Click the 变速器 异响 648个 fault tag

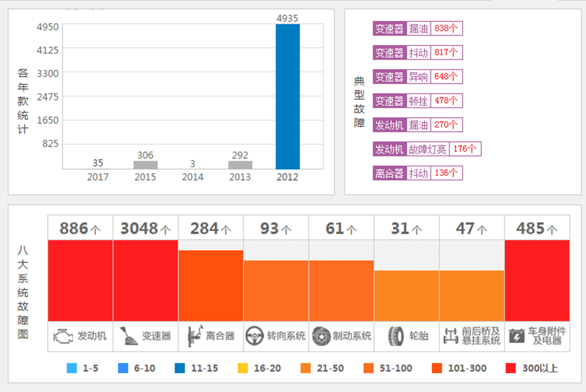(418, 76)
